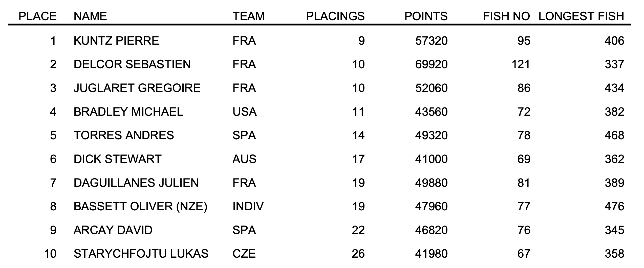The height and width of the screenshot is (268, 644).
Task: Select the name KUNTZ PIERRE
Action: coord(116,41)
